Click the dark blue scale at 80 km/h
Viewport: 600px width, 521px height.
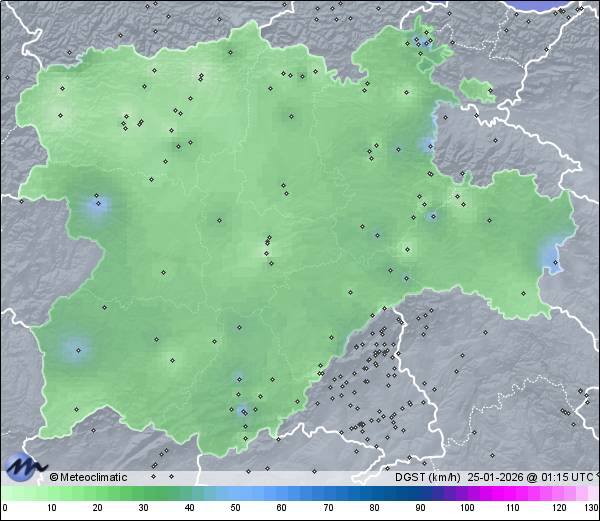pyautogui.click(x=373, y=493)
